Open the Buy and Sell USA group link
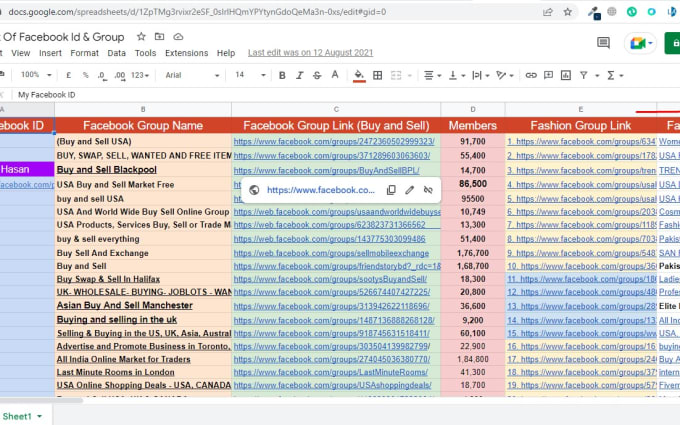Image resolution: width=680 pixels, height=425 pixels. [x=334, y=141]
